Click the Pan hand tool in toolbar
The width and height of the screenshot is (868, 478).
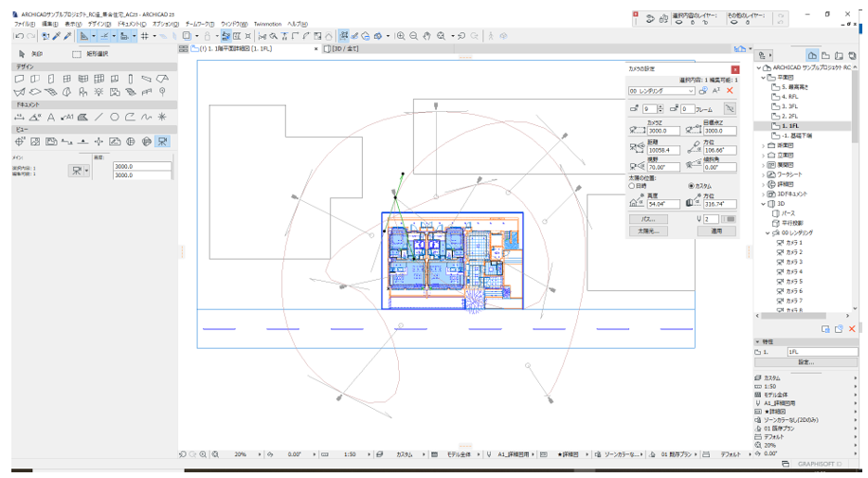tap(426, 36)
